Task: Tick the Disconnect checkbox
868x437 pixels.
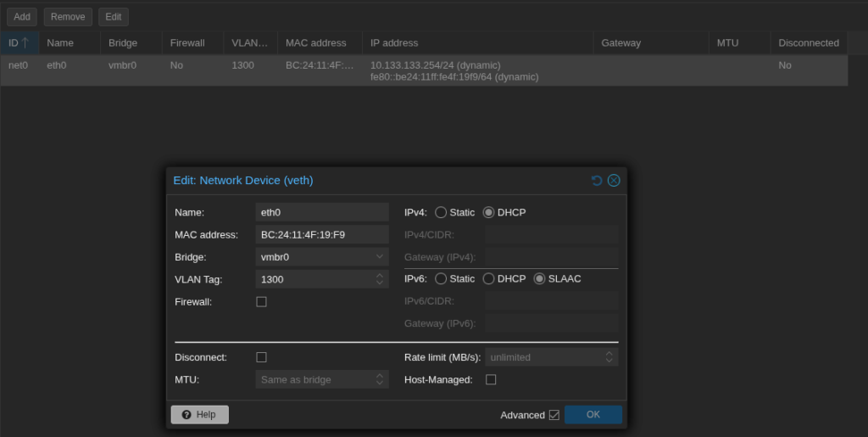Action: pos(261,357)
